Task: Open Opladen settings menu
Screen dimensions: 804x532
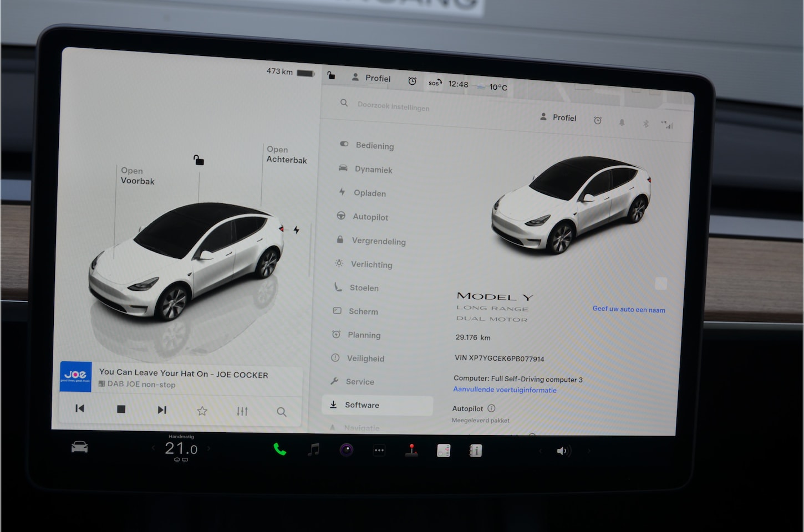Action: 369,193
